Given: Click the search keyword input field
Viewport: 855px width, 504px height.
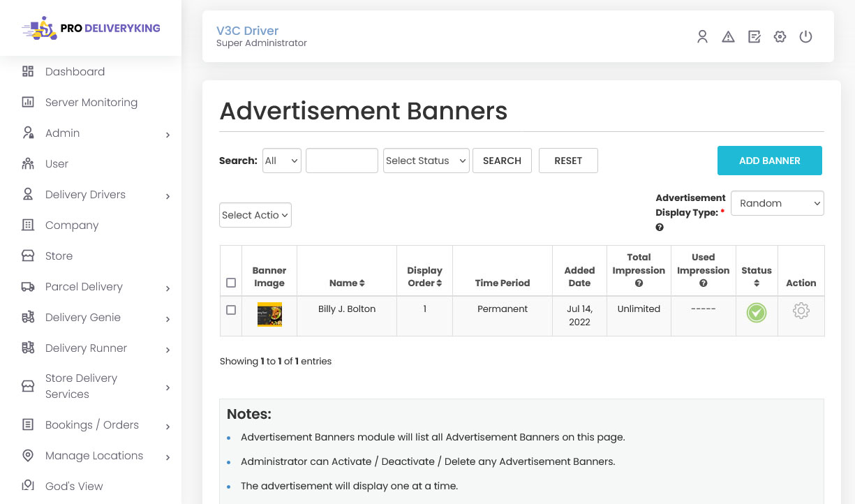Looking at the screenshot, I should coord(342,161).
